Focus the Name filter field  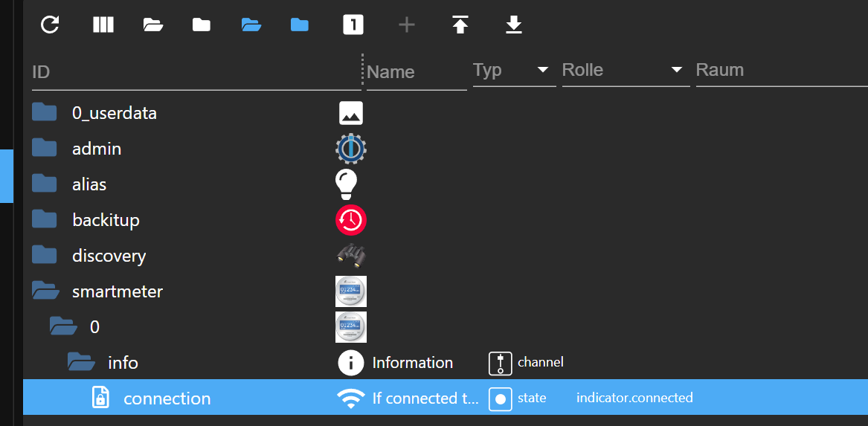point(417,72)
